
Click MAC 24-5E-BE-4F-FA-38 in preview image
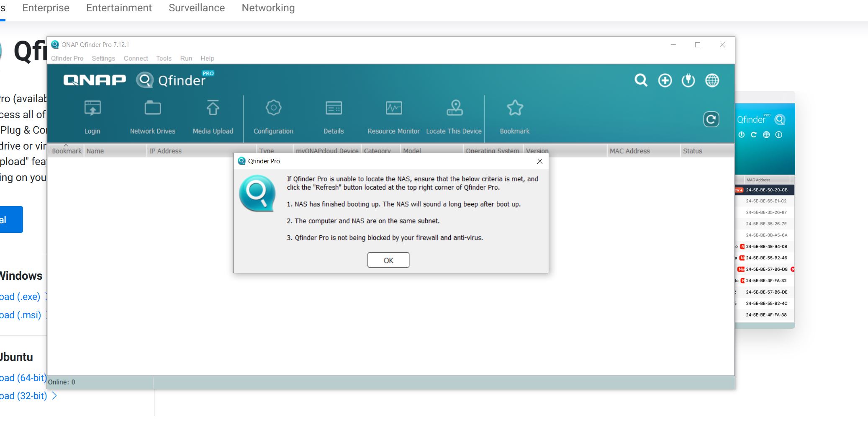tap(766, 315)
